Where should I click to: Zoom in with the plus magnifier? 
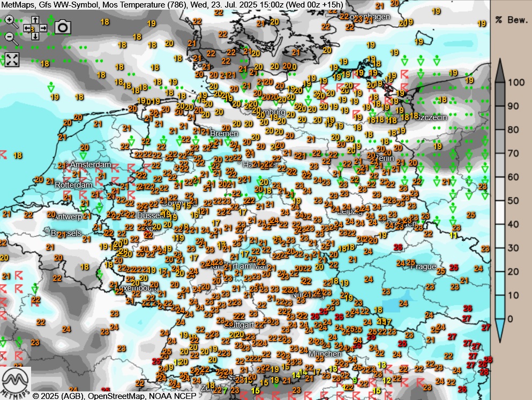tap(10, 20)
